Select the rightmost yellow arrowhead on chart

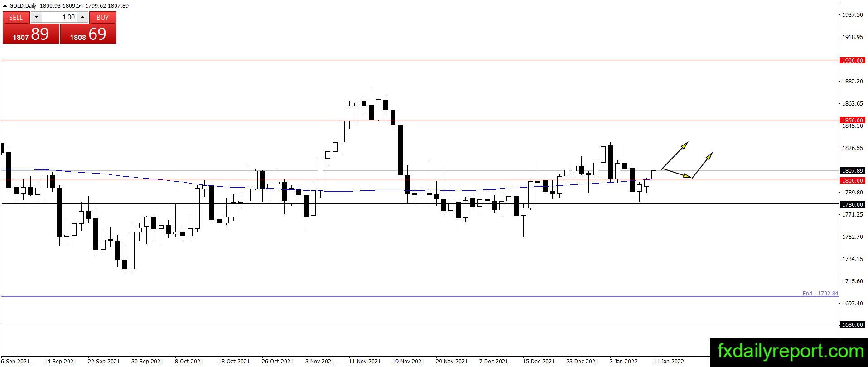point(709,156)
